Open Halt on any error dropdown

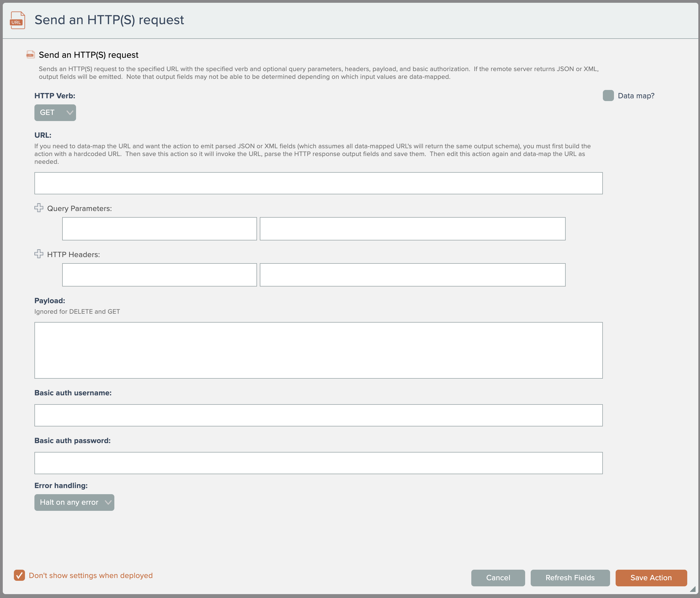[74, 502]
